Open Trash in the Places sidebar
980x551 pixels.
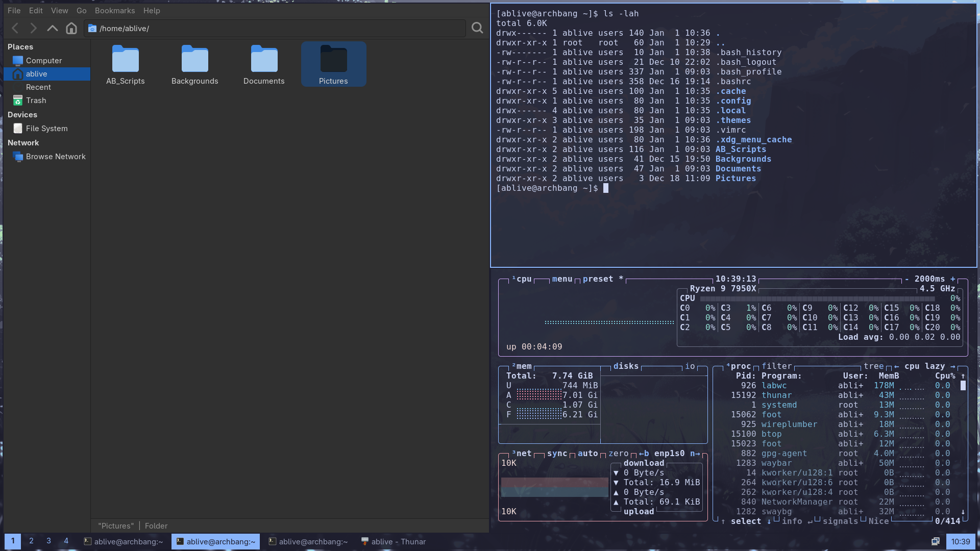36,101
